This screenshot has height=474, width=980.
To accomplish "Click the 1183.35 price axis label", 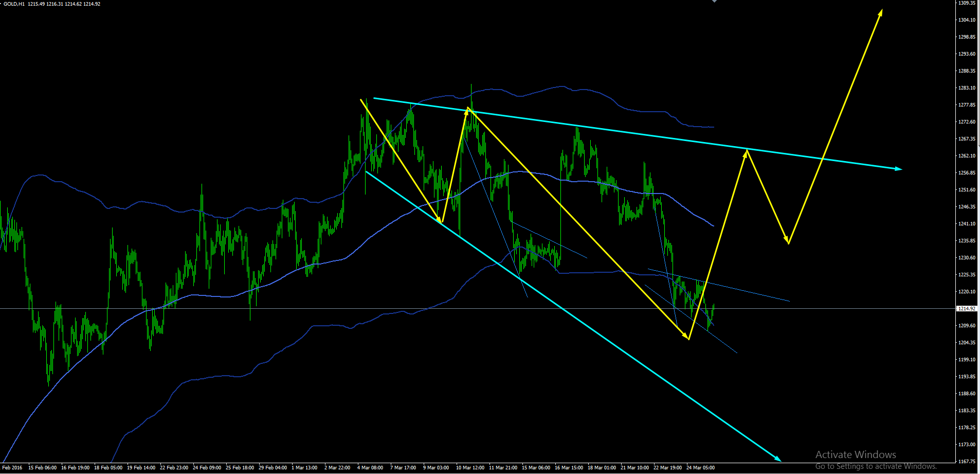I will (x=967, y=411).
